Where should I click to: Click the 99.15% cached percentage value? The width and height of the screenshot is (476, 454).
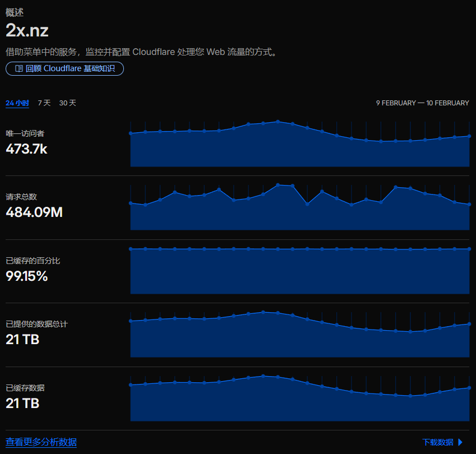27,276
